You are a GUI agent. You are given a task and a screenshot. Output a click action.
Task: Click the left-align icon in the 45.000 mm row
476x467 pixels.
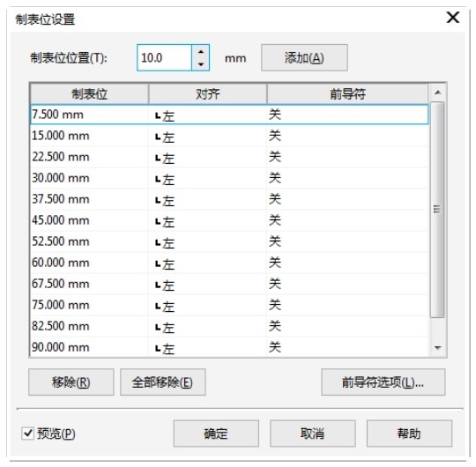coord(158,222)
